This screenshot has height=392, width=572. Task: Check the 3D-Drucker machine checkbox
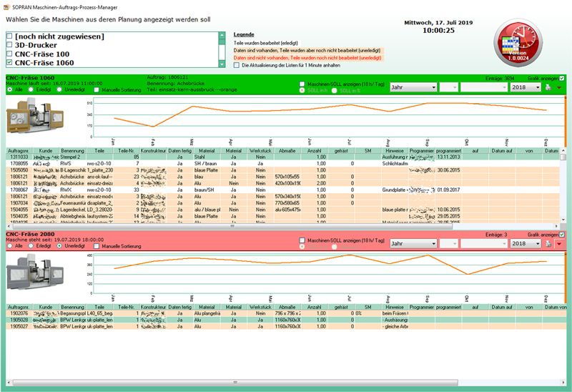[9, 45]
